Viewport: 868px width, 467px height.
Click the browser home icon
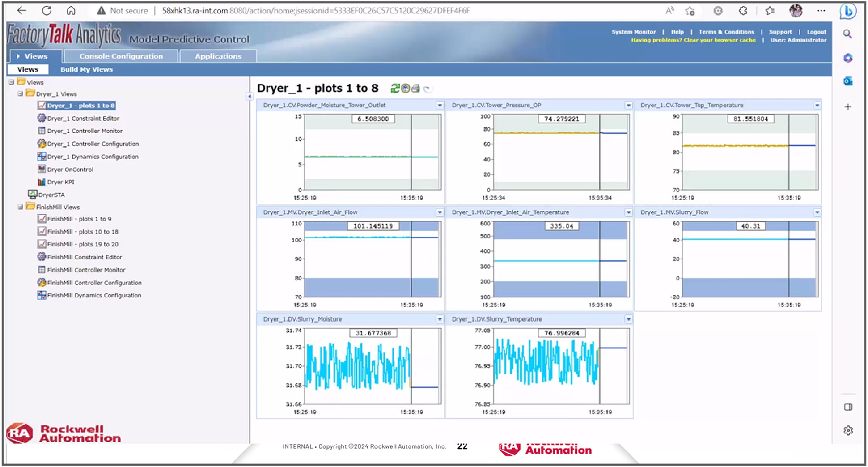pyautogui.click(x=71, y=11)
